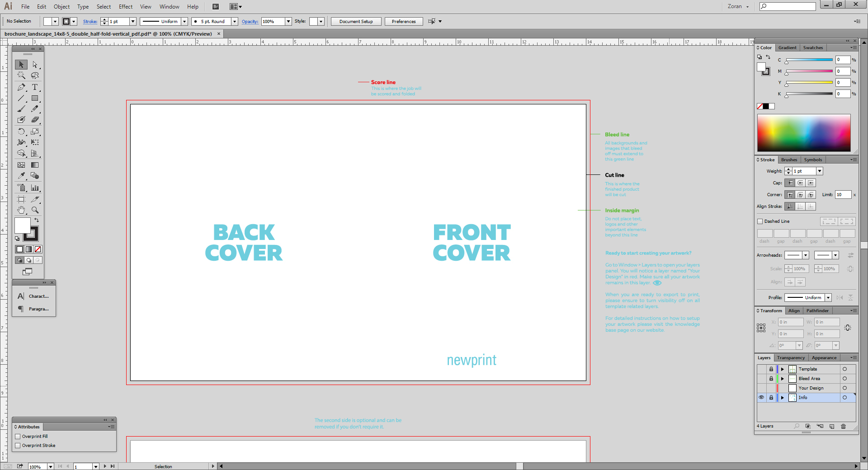
Task: Select the Zoom tool
Action: pos(35,210)
